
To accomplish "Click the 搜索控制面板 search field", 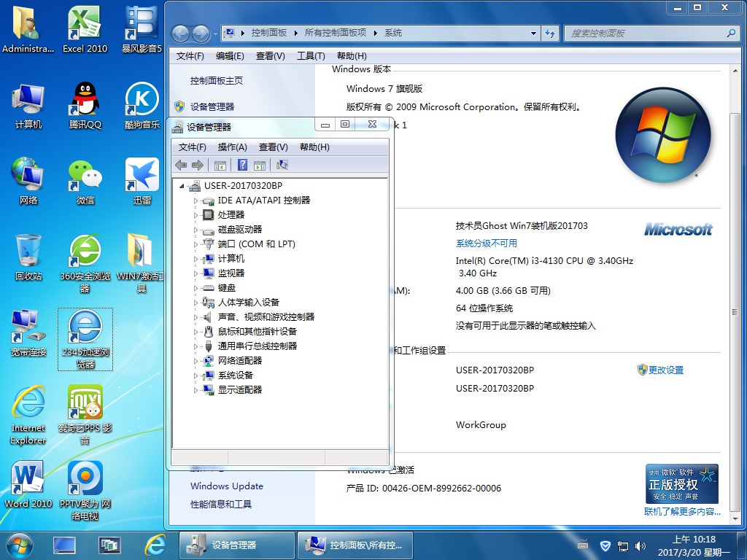I will (x=651, y=34).
